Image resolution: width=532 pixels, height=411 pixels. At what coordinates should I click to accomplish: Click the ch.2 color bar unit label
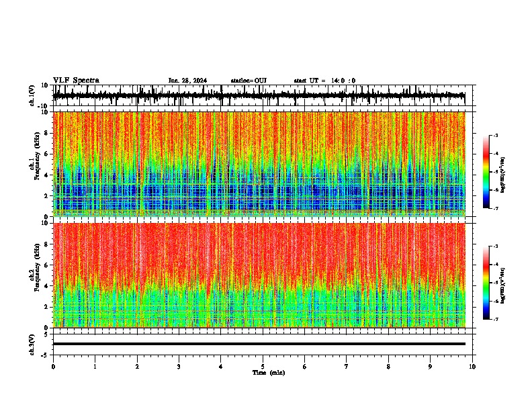tap(503, 285)
